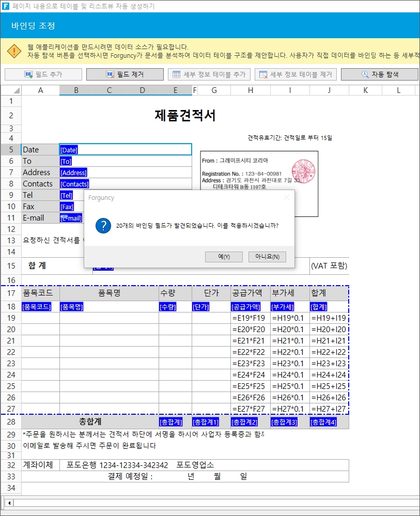Click the [Address] binding field
Image resolution: width=420 pixels, height=516 pixels.
pyautogui.click(x=73, y=173)
